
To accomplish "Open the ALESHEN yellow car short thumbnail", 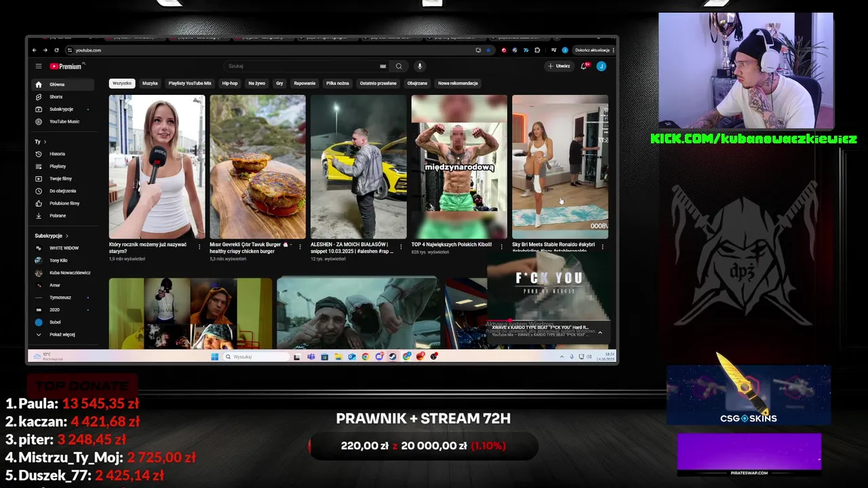I will tap(358, 167).
